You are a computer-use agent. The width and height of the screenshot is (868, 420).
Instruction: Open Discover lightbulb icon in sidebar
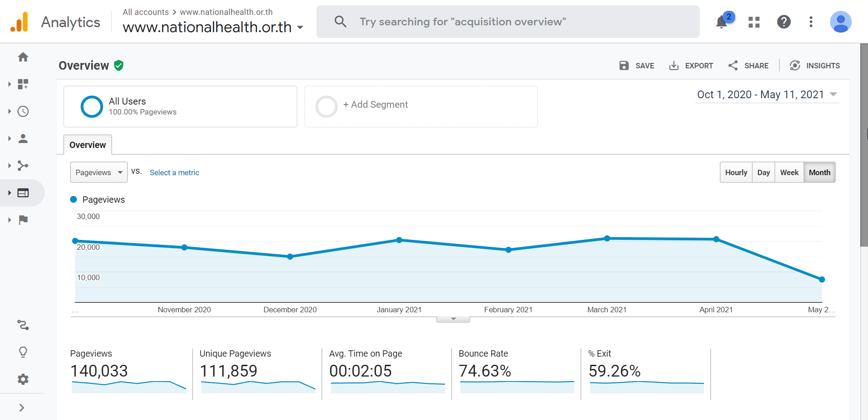(x=23, y=352)
